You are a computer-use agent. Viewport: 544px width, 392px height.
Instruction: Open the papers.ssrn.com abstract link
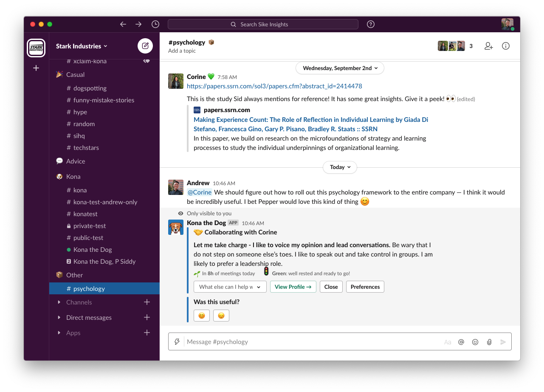coord(274,86)
